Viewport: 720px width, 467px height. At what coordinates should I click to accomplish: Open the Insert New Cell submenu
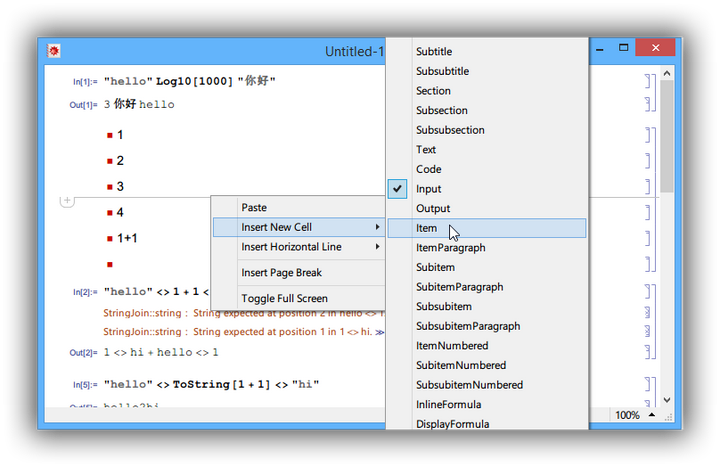tap(298, 228)
